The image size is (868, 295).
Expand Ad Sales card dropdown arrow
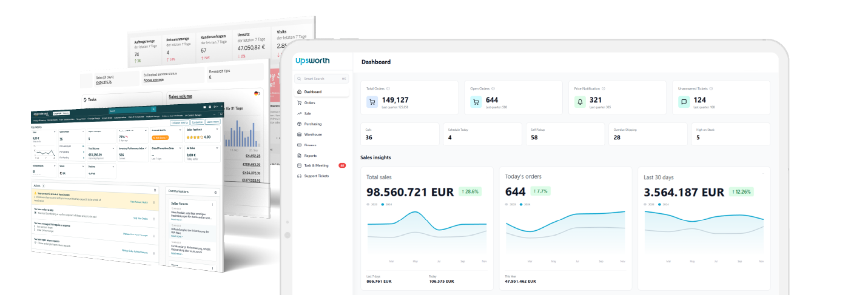click(217, 148)
